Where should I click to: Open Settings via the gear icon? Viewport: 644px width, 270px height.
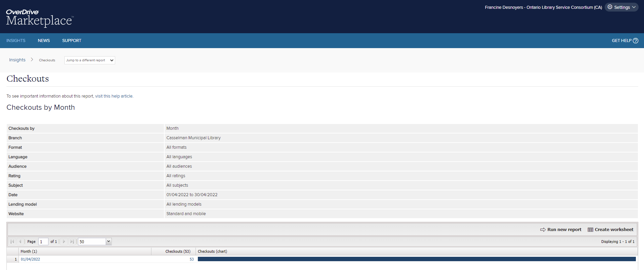[610, 7]
